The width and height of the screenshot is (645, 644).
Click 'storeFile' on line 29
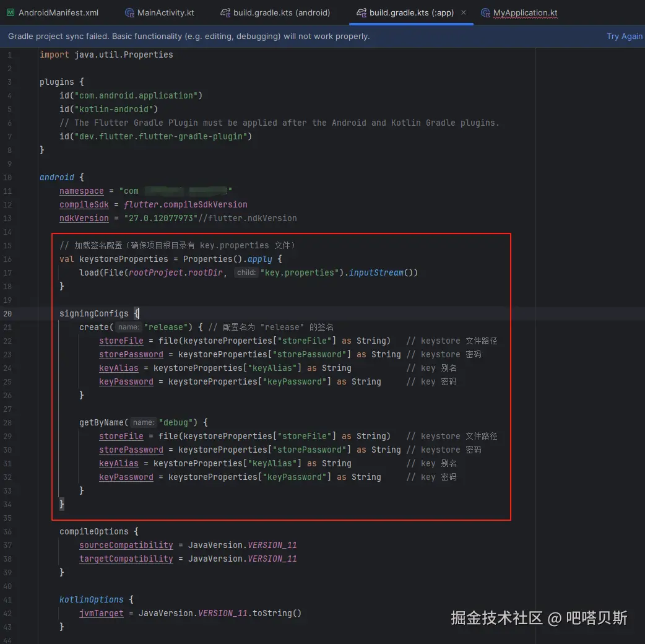[x=121, y=436]
